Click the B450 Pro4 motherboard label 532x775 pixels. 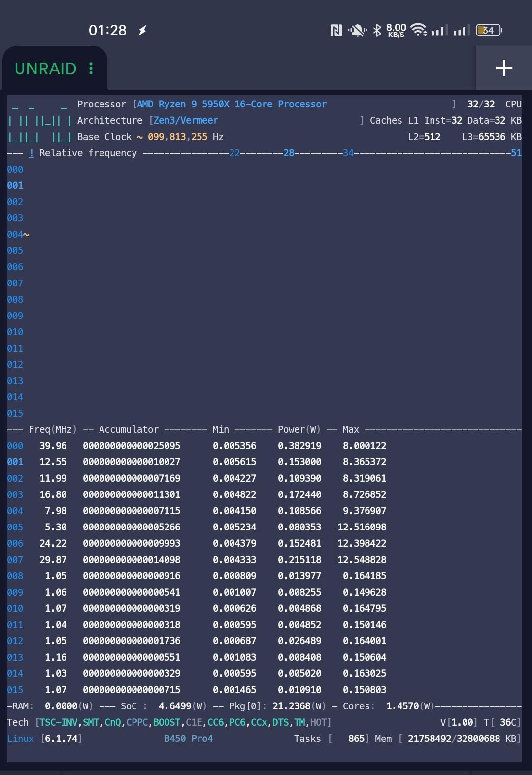(x=188, y=739)
